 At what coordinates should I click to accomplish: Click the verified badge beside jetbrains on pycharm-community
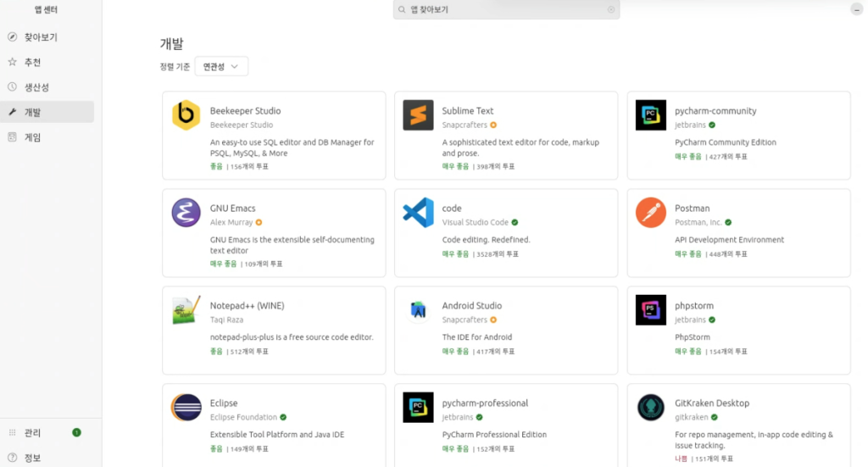point(712,125)
